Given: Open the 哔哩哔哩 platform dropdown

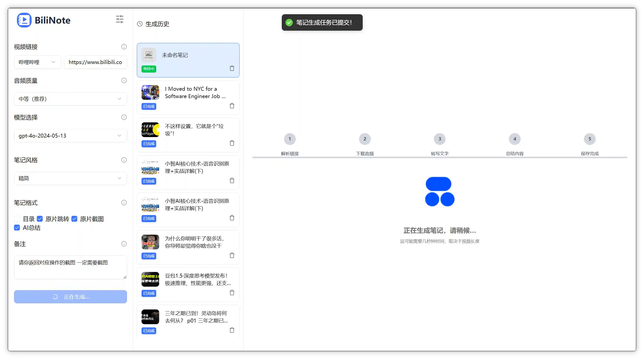Looking at the screenshot, I should click(37, 62).
